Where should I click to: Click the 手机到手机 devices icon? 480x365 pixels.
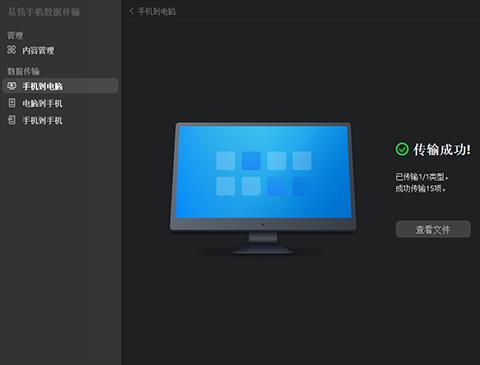tap(12, 120)
